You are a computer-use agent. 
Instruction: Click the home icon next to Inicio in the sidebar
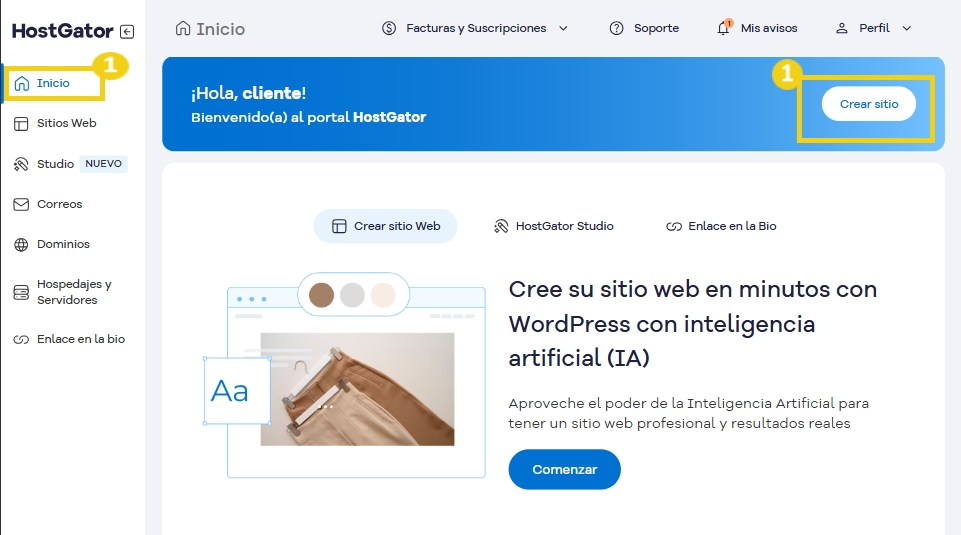(x=22, y=83)
